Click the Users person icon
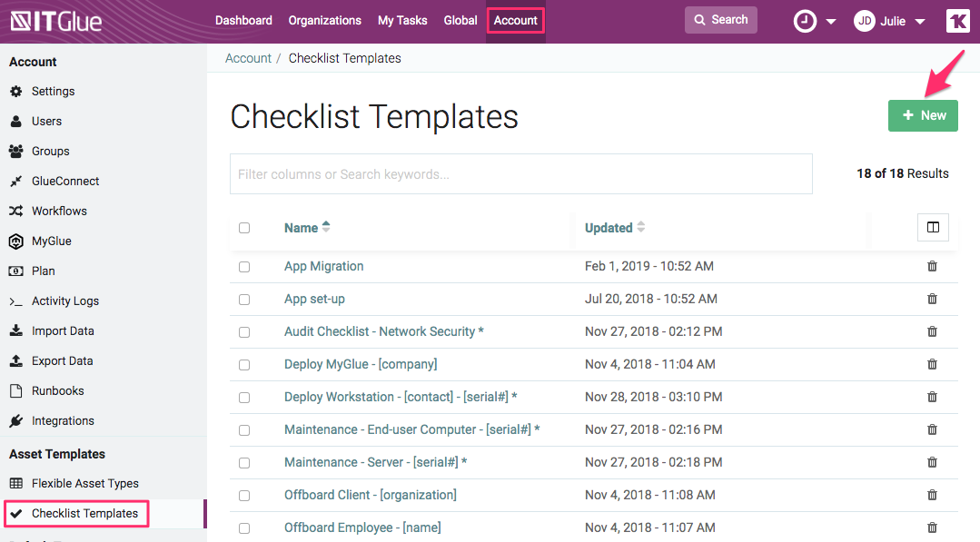980x542 pixels. (x=16, y=121)
